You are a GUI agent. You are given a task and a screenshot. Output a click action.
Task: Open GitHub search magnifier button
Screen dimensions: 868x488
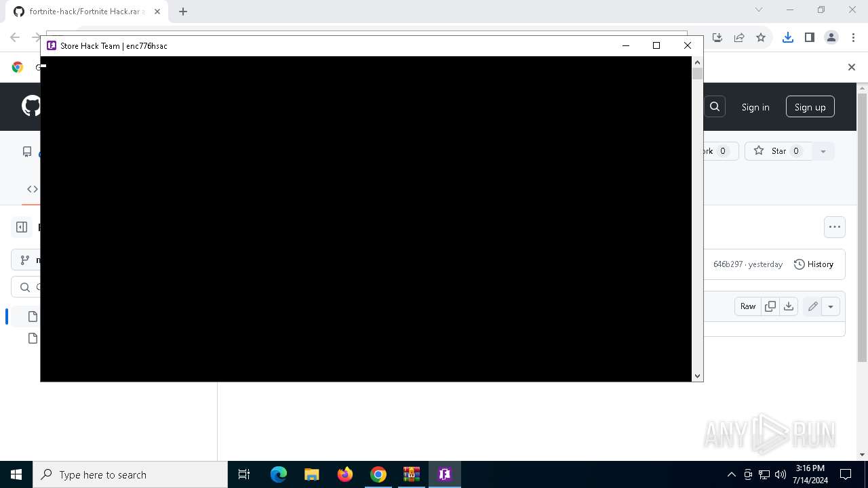(715, 107)
